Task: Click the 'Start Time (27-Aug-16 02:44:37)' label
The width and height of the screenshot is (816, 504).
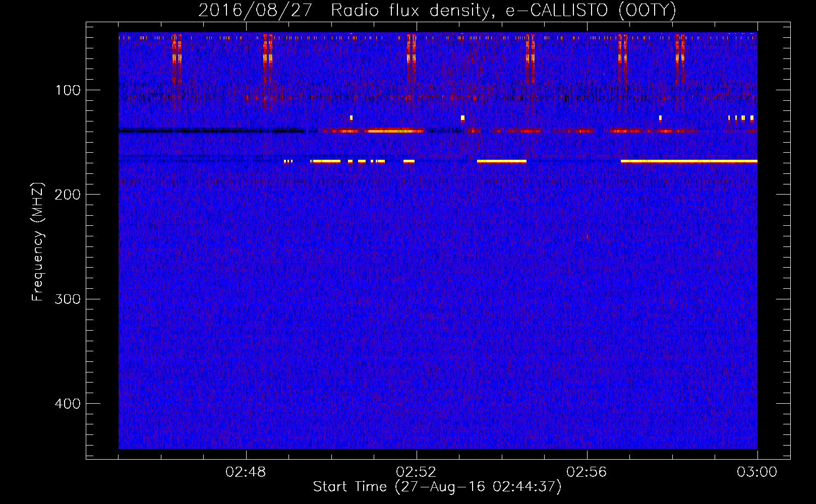Action: (x=437, y=487)
